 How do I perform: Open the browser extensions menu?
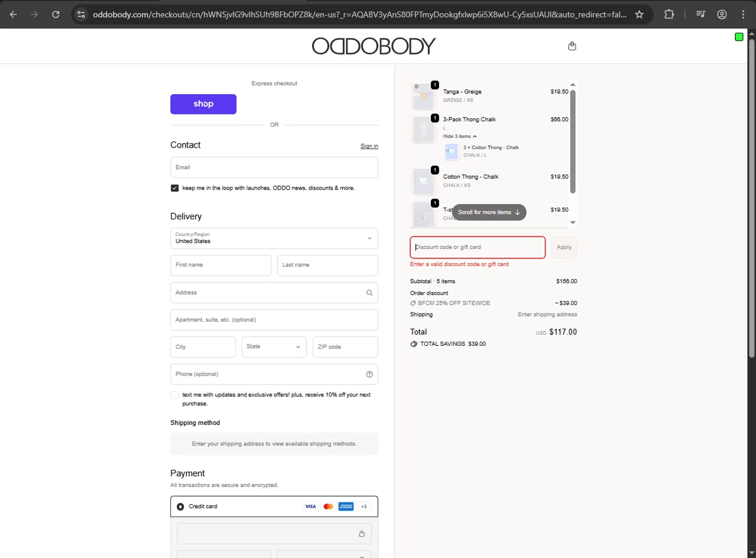coord(669,15)
